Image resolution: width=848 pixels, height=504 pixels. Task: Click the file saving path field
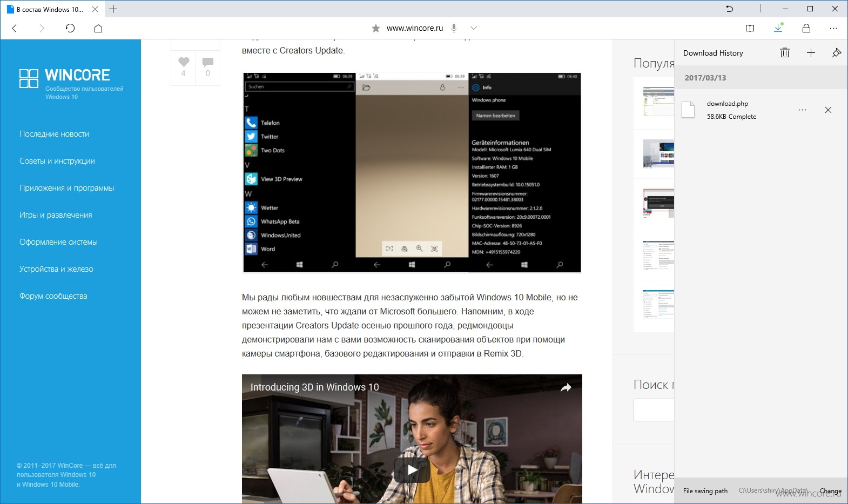pyautogui.click(x=773, y=490)
